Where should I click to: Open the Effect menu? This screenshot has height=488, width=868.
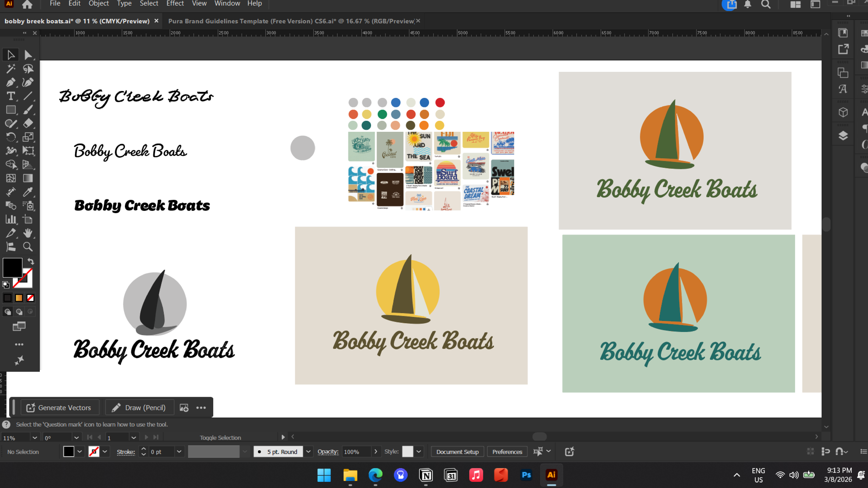(175, 4)
